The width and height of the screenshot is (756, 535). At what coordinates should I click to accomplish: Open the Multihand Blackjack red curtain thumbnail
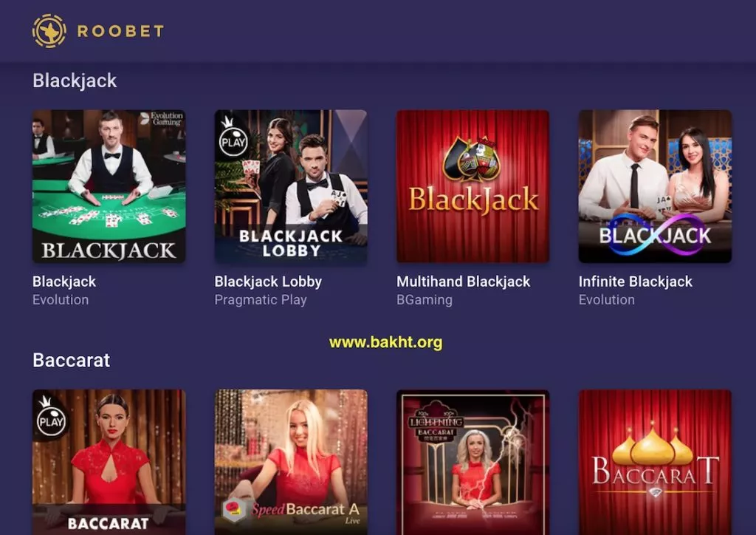tap(473, 186)
